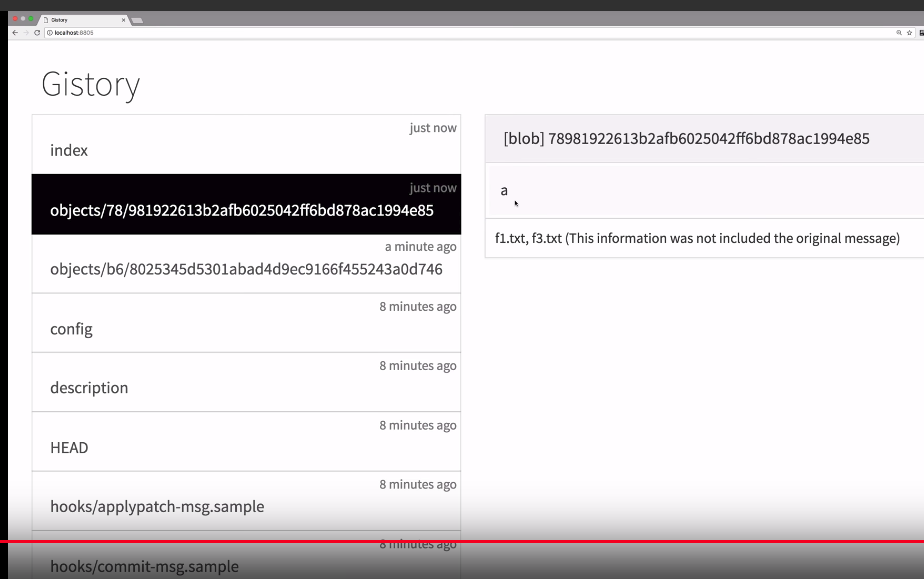Click the browser forward arrow
This screenshot has width=924, height=580.
click(x=26, y=33)
